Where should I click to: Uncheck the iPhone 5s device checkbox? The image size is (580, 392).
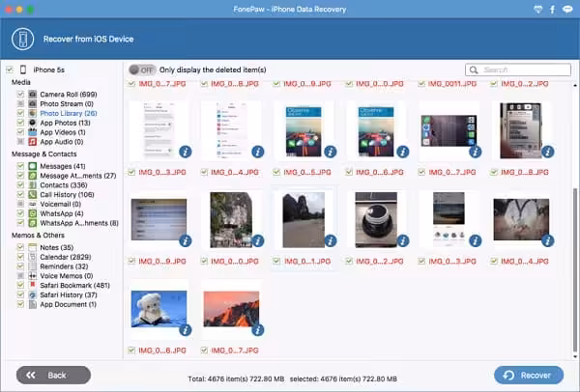[x=10, y=70]
